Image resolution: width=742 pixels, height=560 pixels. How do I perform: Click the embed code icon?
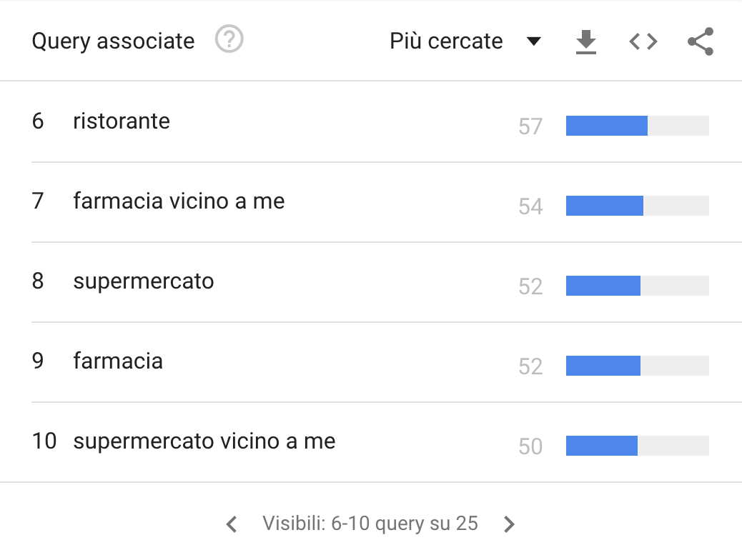coord(643,41)
